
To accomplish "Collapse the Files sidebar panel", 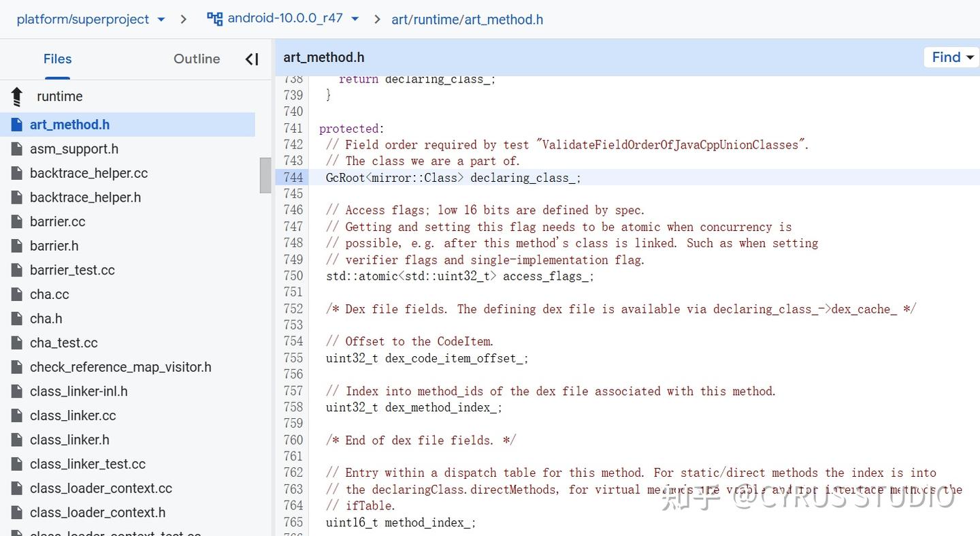I will 251,59.
